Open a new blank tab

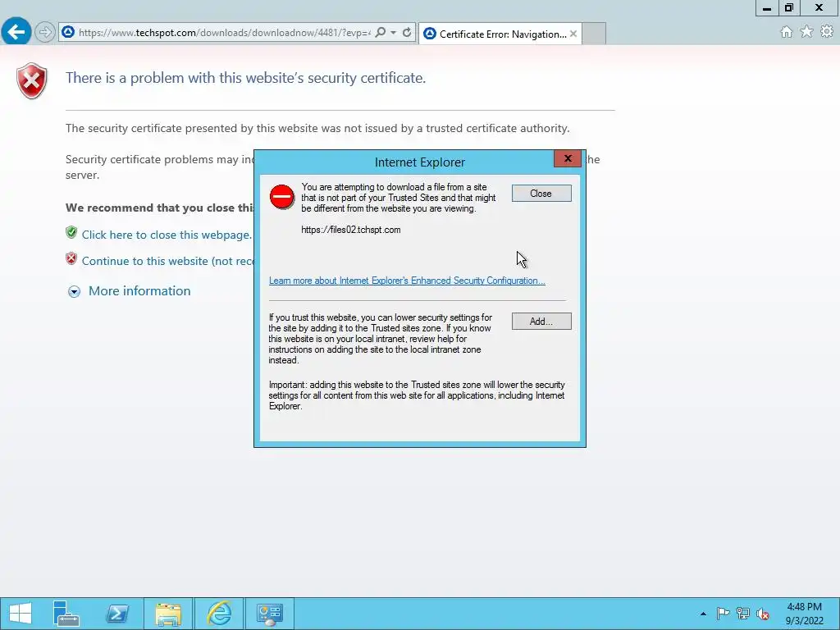(x=594, y=33)
